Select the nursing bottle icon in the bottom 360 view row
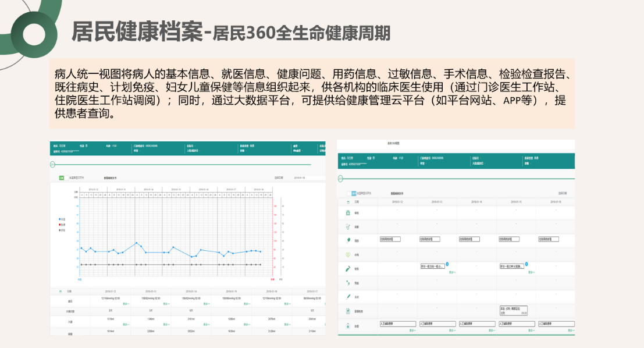Image resolution: width=644 pixels, height=348 pixels. pyautogui.click(x=348, y=326)
